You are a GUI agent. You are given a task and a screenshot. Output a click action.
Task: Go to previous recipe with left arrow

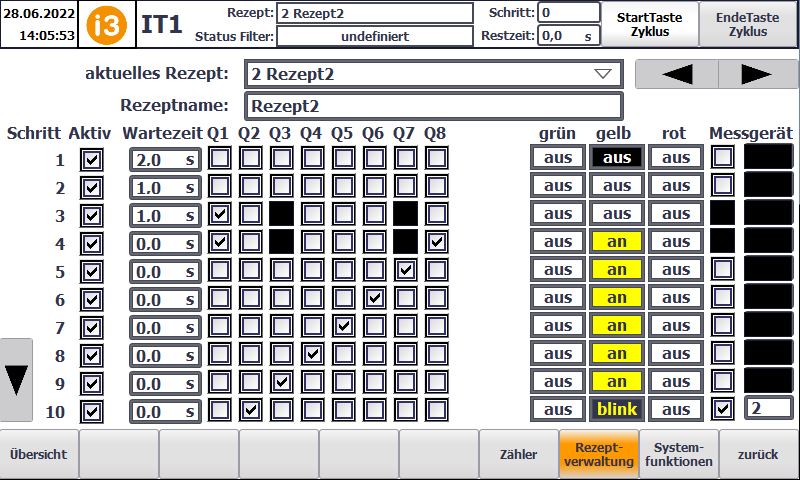[676, 75]
